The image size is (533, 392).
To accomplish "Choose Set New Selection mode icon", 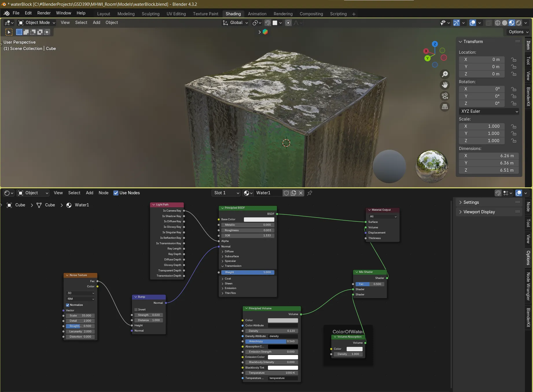I will (x=19, y=32).
